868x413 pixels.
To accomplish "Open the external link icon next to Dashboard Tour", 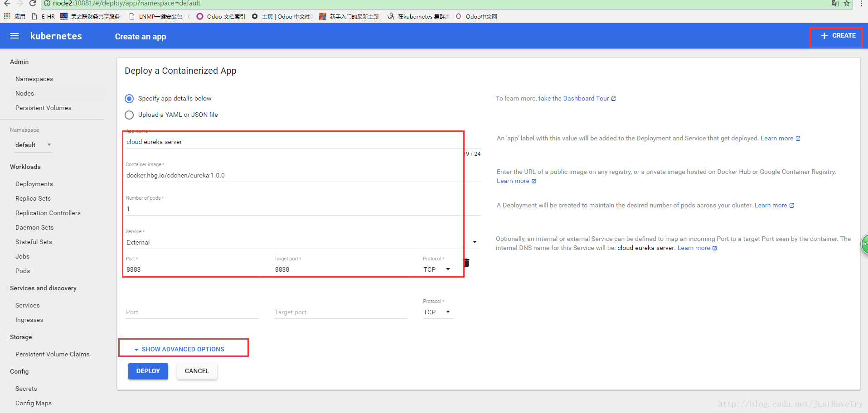I will (x=614, y=99).
